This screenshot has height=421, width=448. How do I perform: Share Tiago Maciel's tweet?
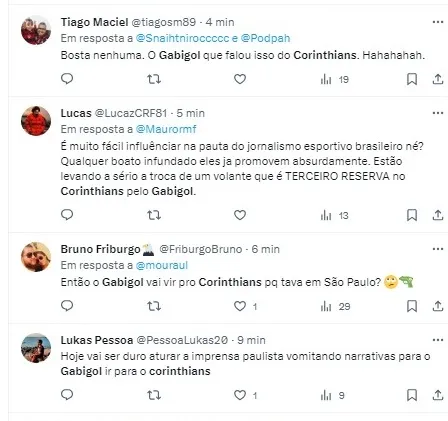pos(438,79)
